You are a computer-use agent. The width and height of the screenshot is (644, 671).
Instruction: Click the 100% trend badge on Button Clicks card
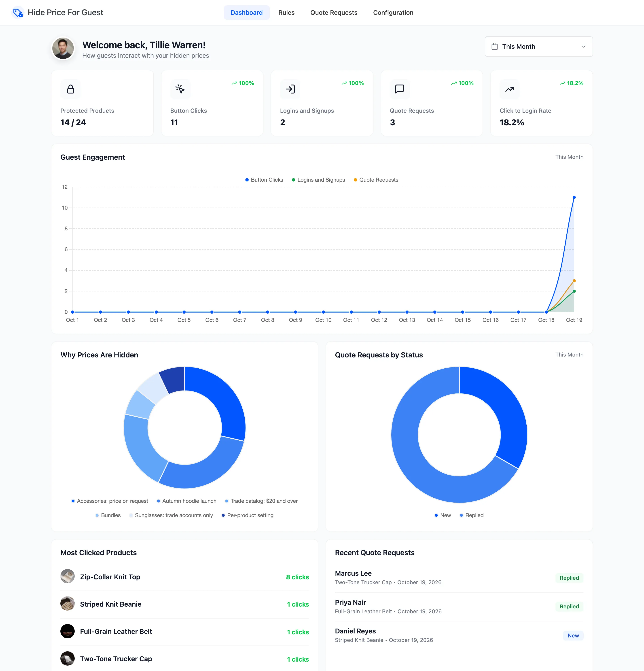coord(243,83)
